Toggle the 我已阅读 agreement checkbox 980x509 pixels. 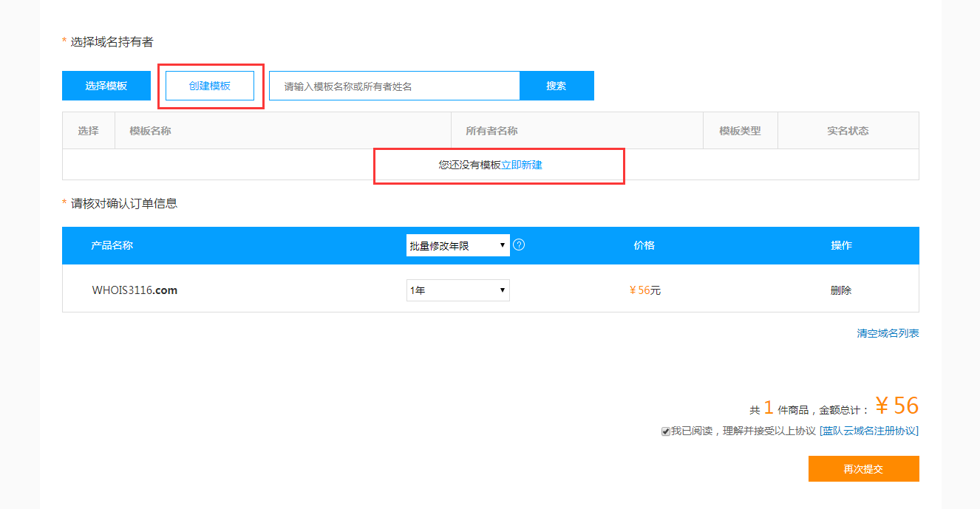(665, 431)
